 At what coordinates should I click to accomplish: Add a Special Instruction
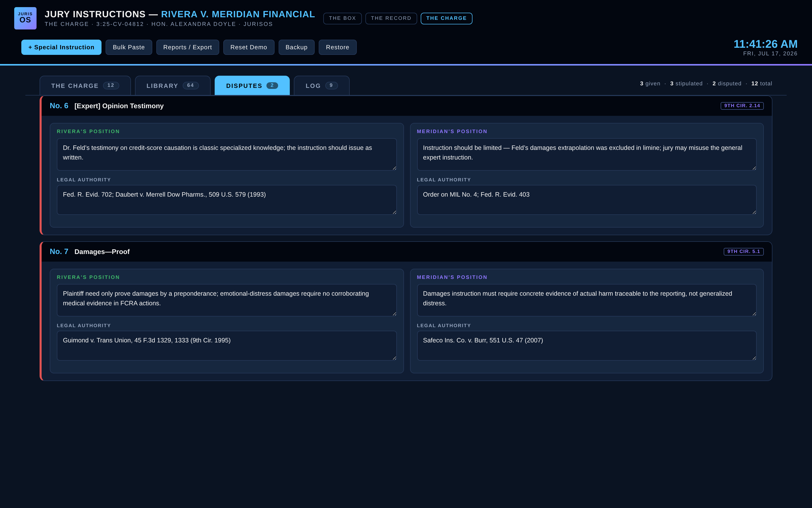pyautogui.click(x=61, y=47)
